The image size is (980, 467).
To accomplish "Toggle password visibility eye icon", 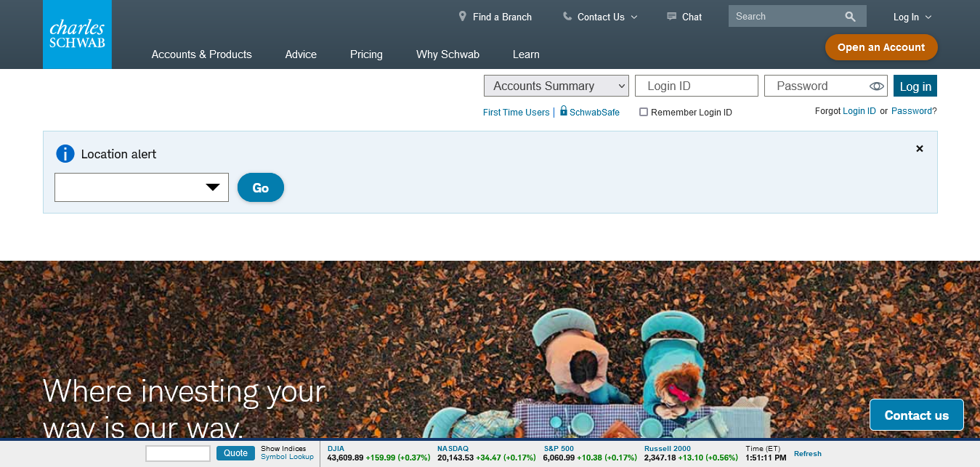I will (877, 86).
